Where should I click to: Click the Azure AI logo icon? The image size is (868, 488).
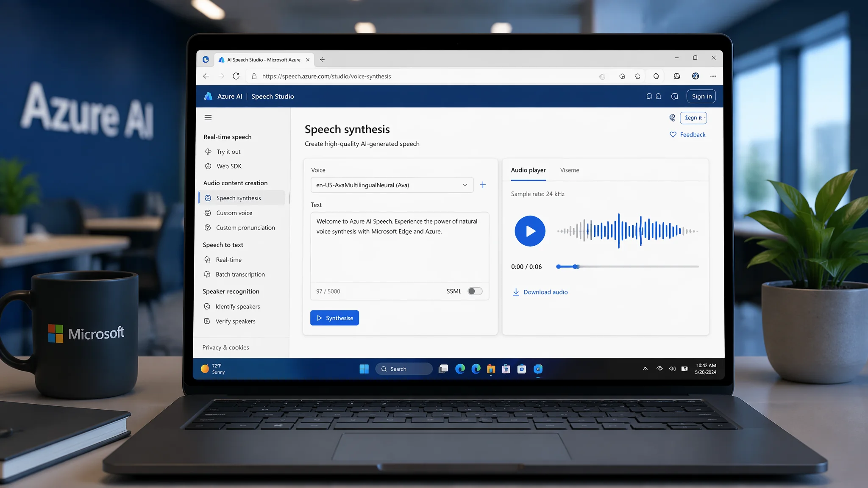(x=208, y=96)
